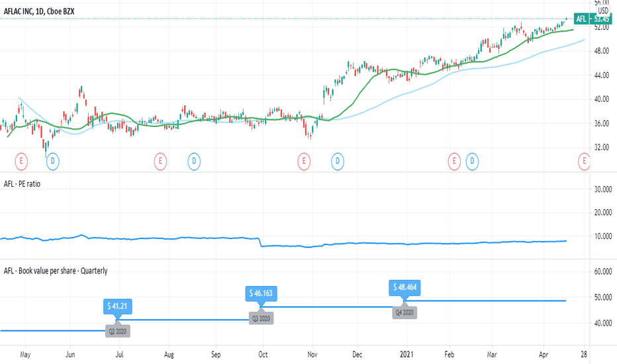617x364 pixels.
Task: Click 40.000 on the book value axis
Action: pyautogui.click(x=603, y=323)
